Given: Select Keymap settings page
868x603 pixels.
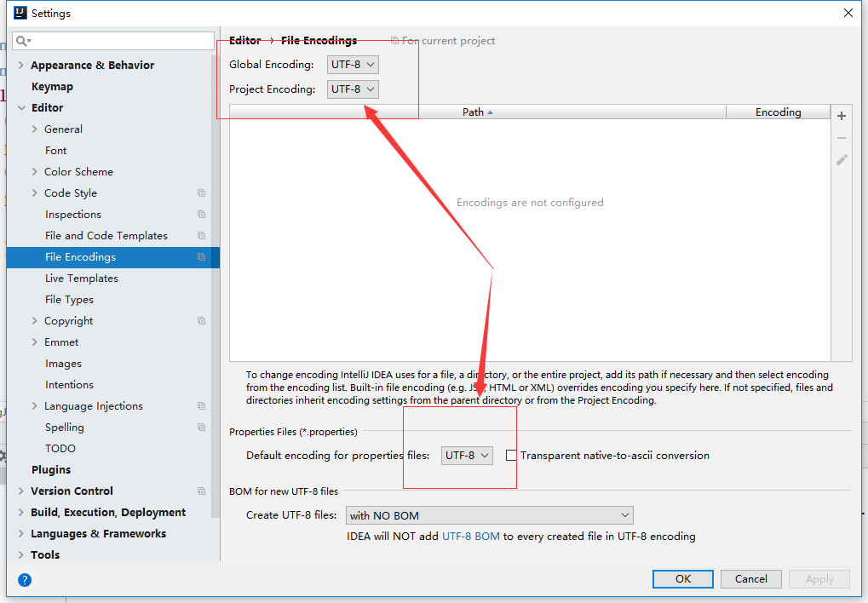Looking at the screenshot, I should click(52, 86).
